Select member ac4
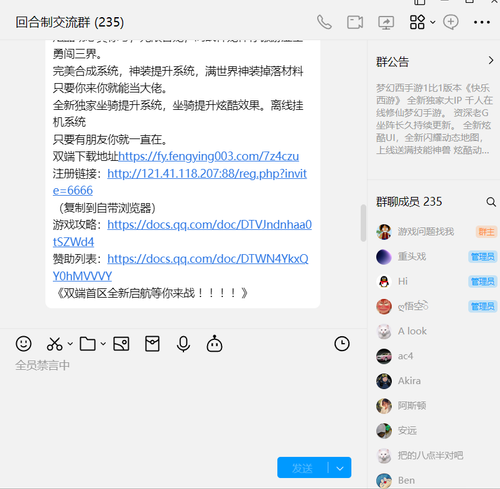500x489 pixels. click(435, 356)
